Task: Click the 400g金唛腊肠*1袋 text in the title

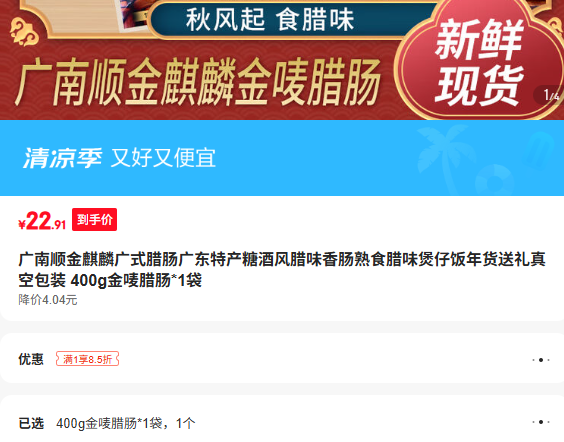Action: click(136, 281)
